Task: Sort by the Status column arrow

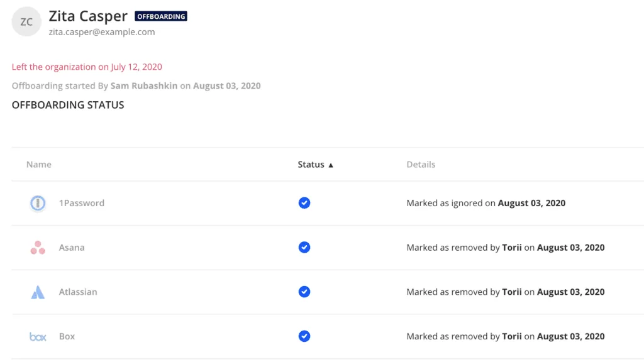Action: click(x=331, y=165)
